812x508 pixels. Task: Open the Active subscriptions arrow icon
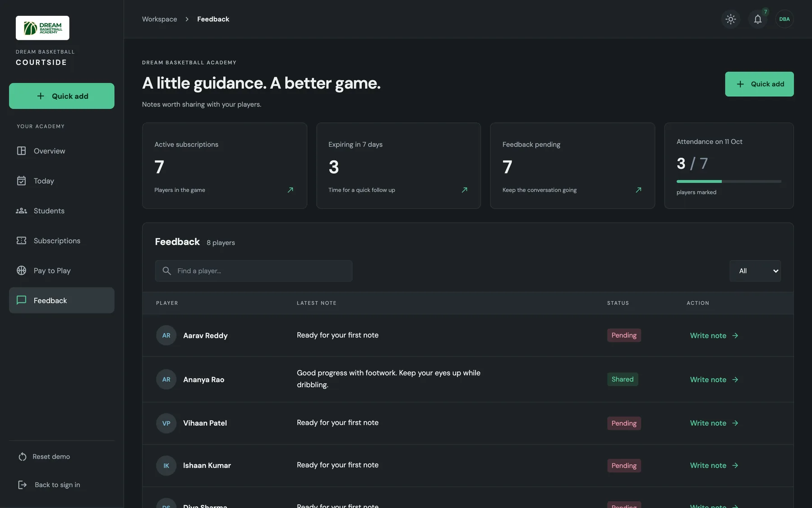(291, 190)
